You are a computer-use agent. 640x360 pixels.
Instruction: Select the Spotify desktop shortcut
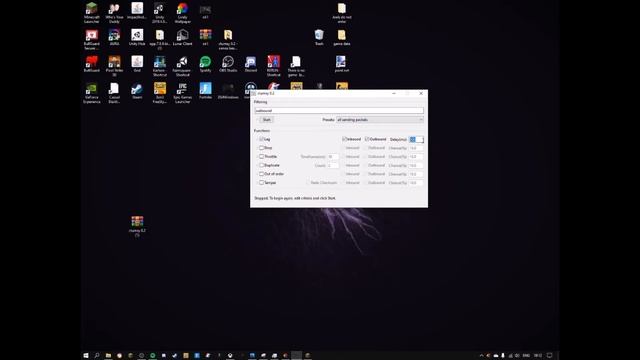click(205, 64)
